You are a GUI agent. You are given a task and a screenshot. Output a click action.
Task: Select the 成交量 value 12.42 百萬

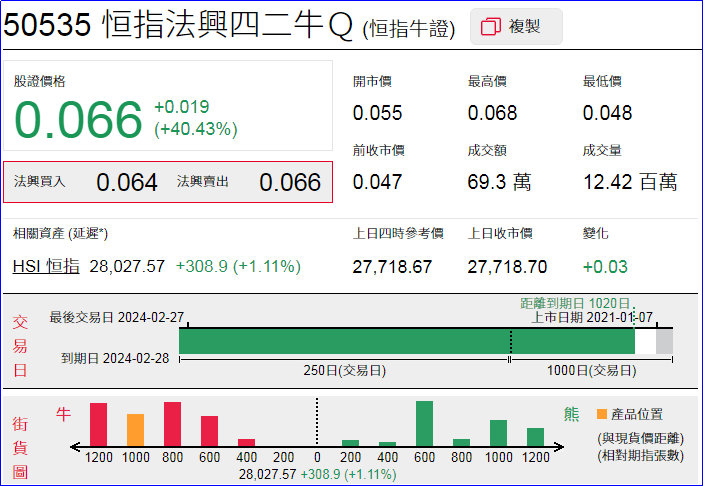point(630,182)
